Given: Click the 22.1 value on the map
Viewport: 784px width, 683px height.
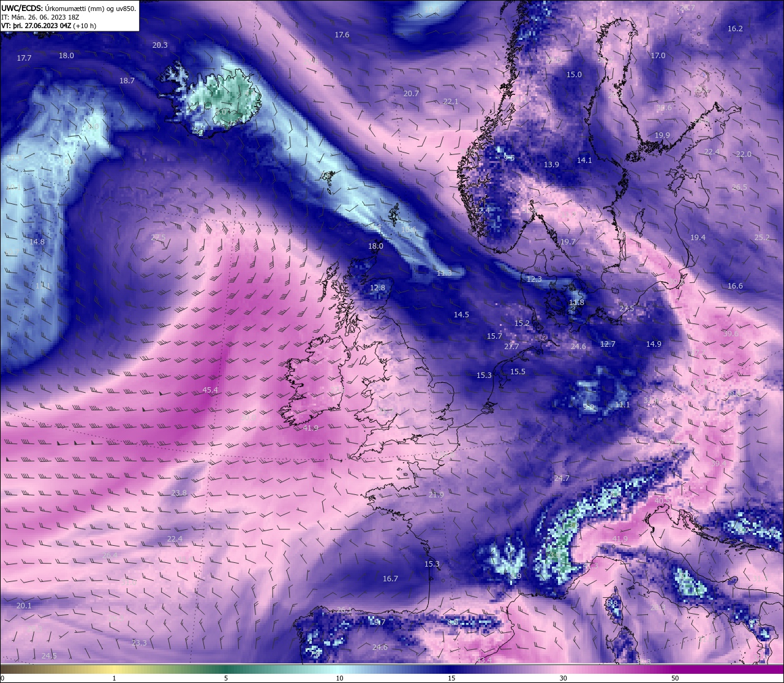Looking at the screenshot, I should click(451, 102).
